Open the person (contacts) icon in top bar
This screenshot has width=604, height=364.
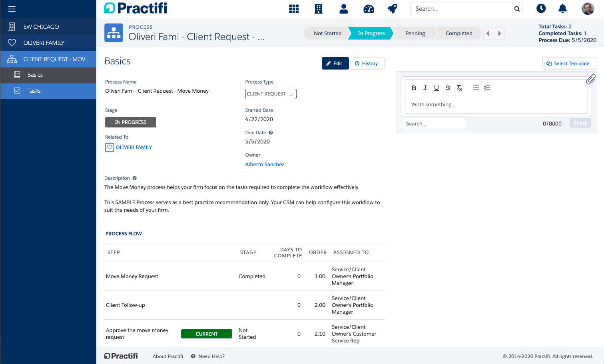pyautogui.click(x=344, y=9)
